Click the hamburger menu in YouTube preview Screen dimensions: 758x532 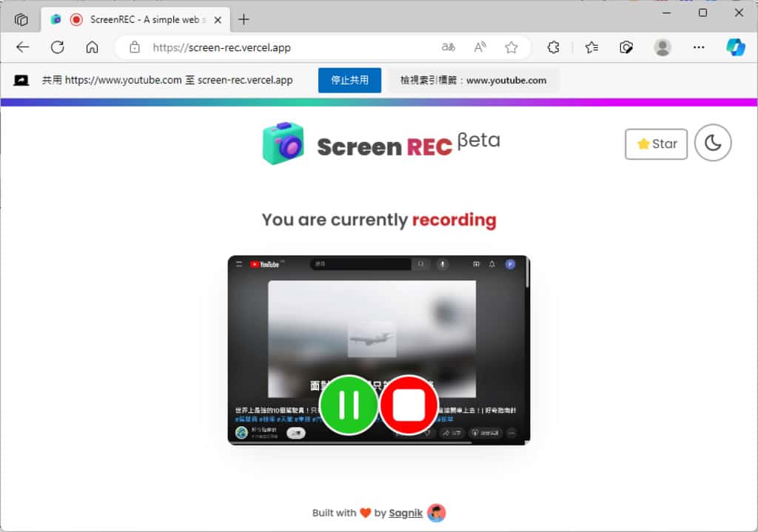(x=239, y=264)
